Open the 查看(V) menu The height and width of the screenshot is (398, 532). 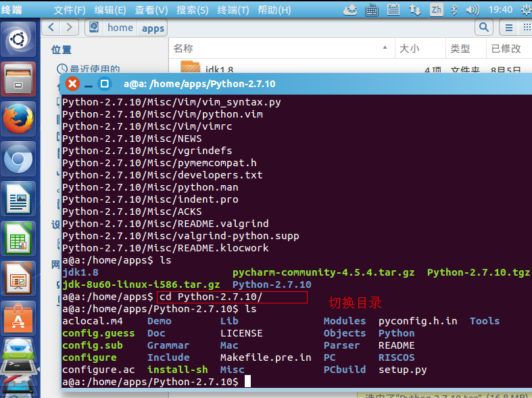tap(151, 10)
